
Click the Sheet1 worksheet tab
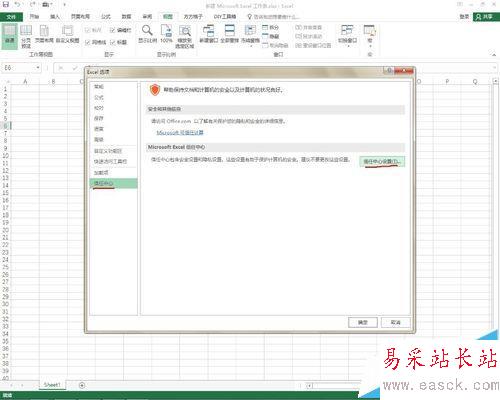pyautogui.click(x=52, y=385)
